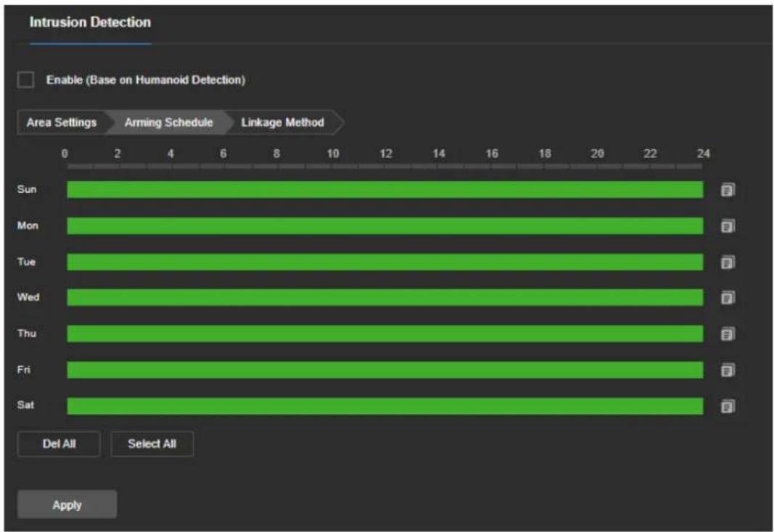Click the Select All button

[152, 444]
